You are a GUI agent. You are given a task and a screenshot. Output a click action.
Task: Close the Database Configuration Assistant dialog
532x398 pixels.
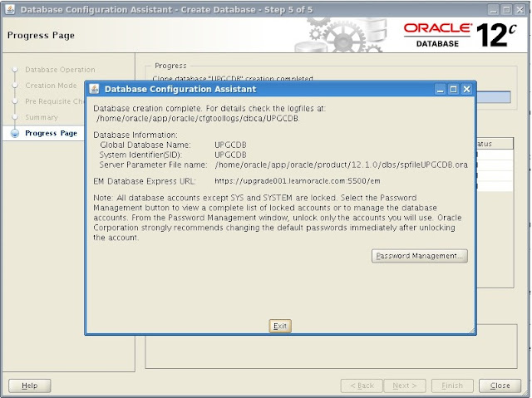466,89
